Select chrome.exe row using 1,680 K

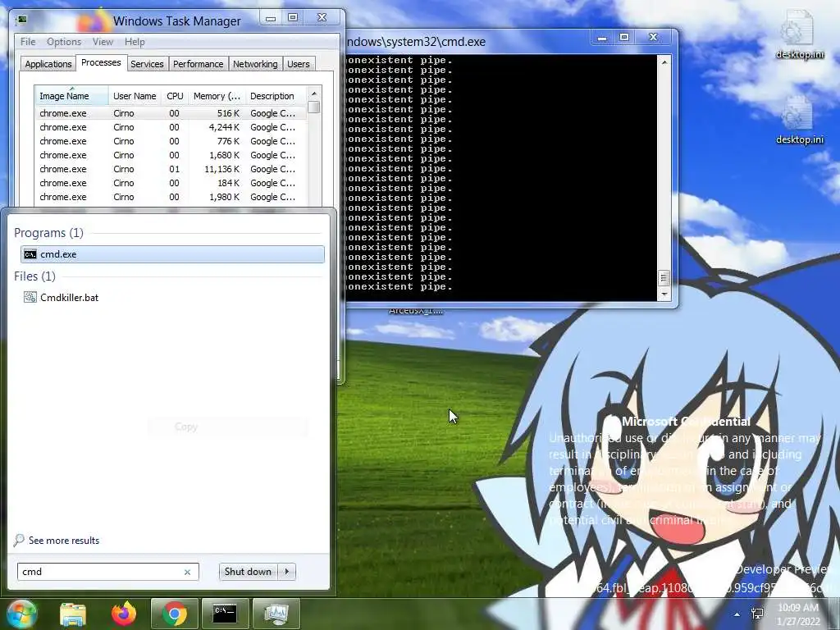coord(171,155)
